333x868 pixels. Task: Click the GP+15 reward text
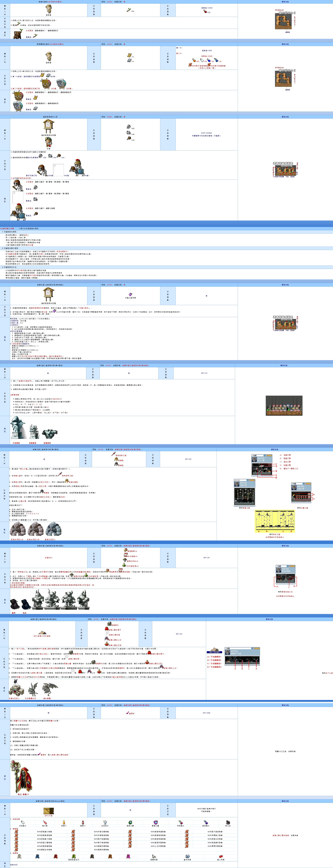(x=204, y=373)
